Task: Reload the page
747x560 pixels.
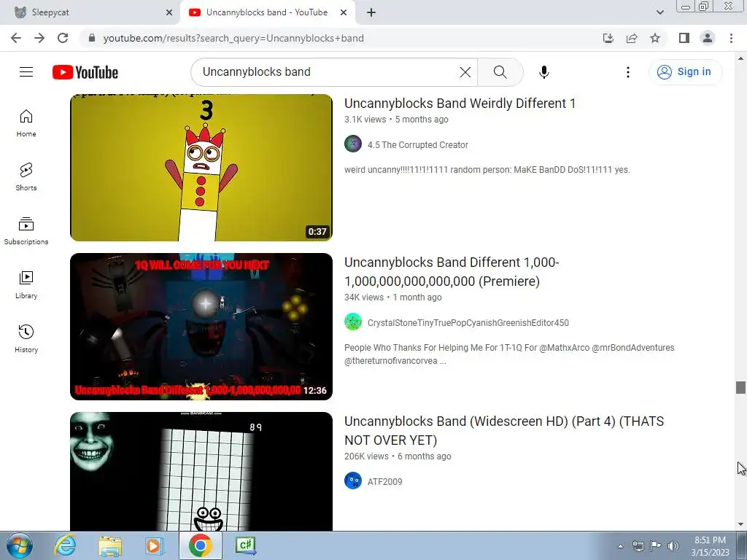Action: [63, 38]
